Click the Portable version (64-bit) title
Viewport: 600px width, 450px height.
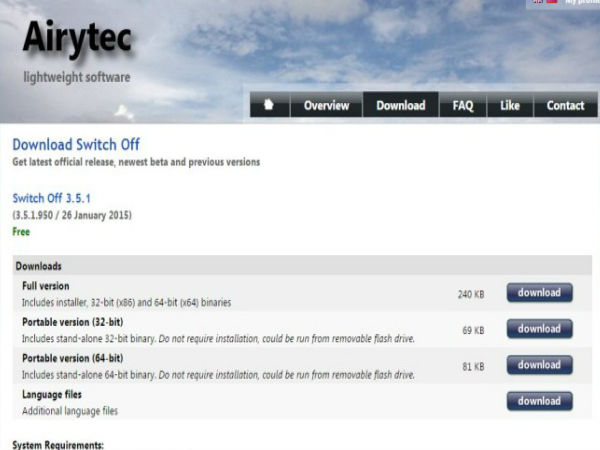coord(72,358)
